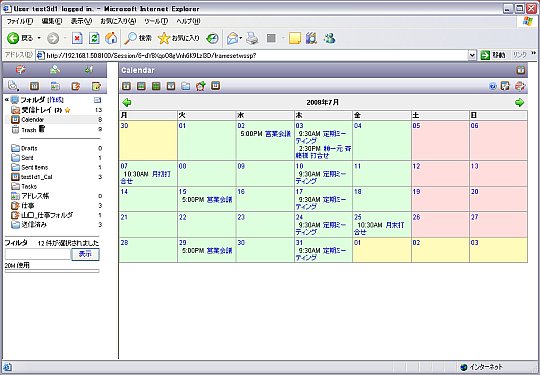Click Internet Explorer Home button
Viewport: 540px width, 375px height.
pos(111,38)
